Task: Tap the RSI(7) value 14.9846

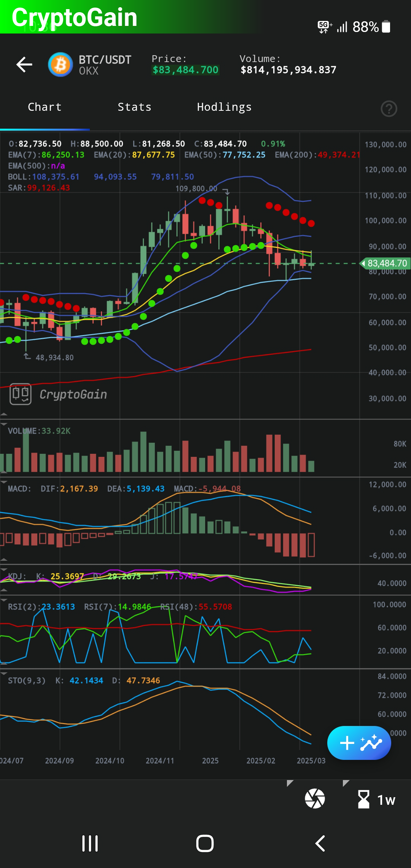Action: (x=134, y=606)
